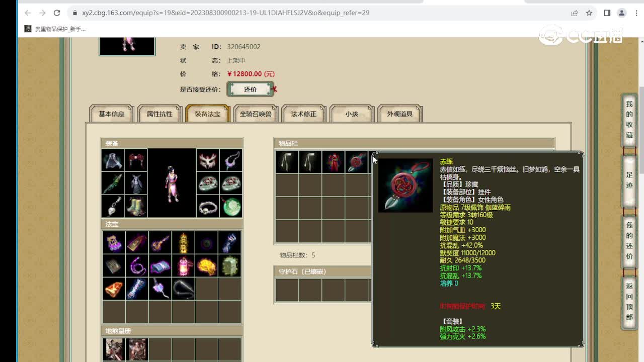This screenshot has width=644, height=362.
Task: Click the grey-blue cloak equipment icon
Action: (113, 160)
